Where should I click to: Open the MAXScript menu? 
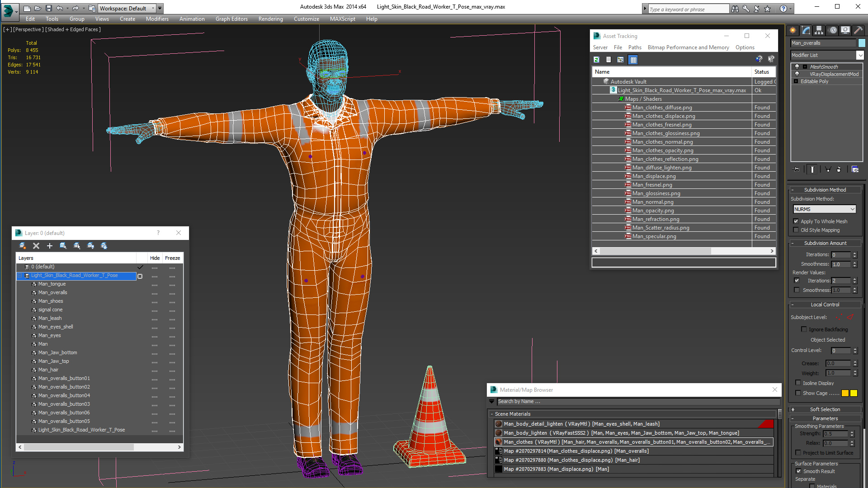[x=342, y=19]
